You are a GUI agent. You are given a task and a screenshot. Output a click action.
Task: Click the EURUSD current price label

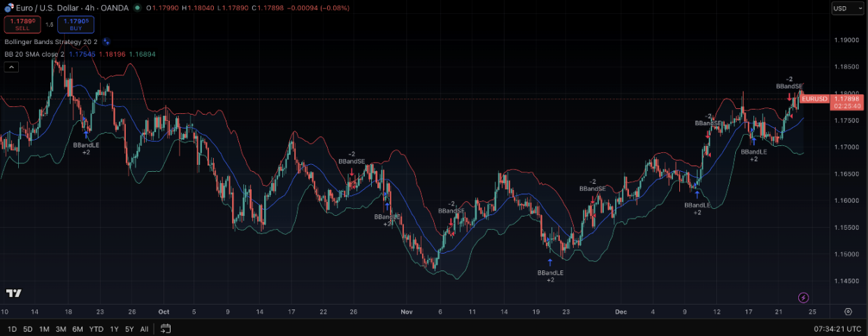[816, 99]
